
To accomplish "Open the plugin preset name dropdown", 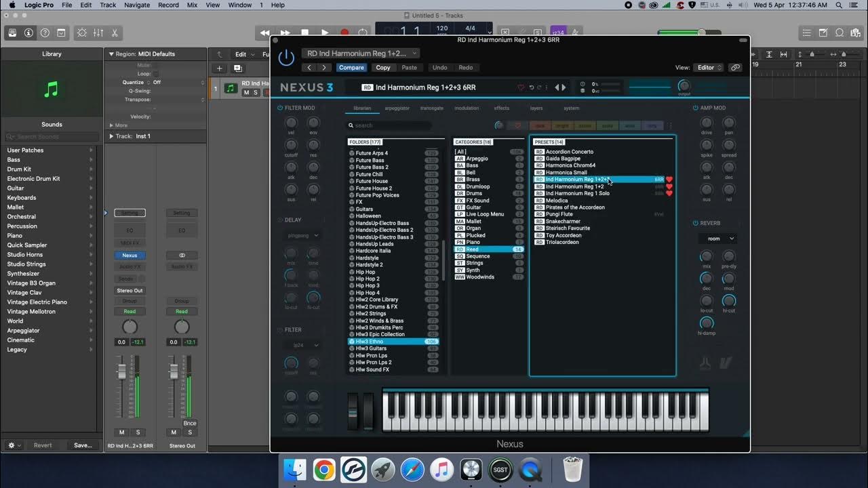I will point(361,54).
